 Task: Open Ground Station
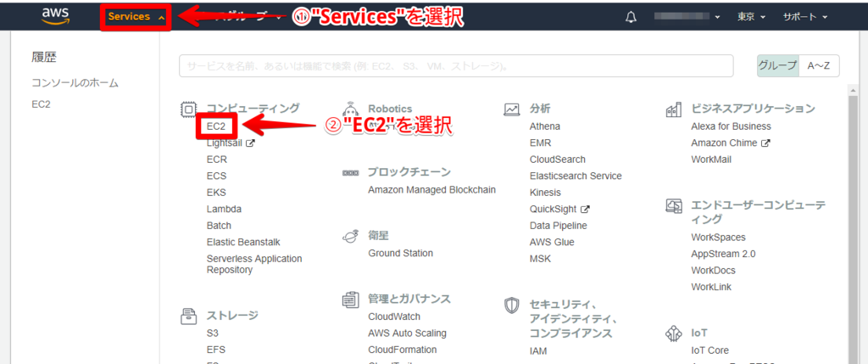click(x=400, y=253)
